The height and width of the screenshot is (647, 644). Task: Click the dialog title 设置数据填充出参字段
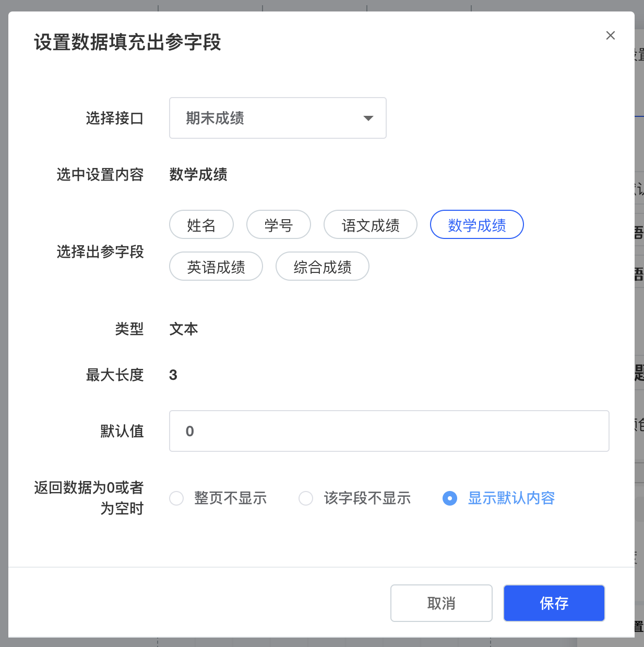pyautogui.click(x=127, y=42)
